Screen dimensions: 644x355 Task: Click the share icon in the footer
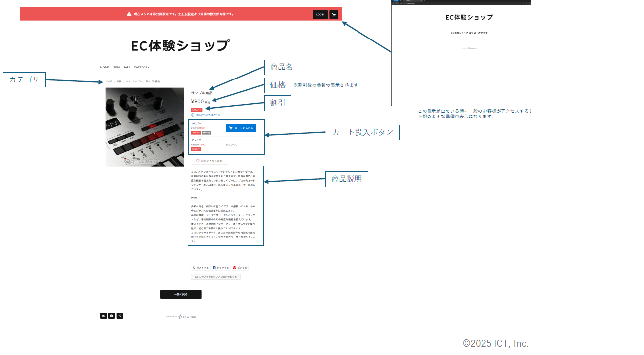tap(120, 316)
